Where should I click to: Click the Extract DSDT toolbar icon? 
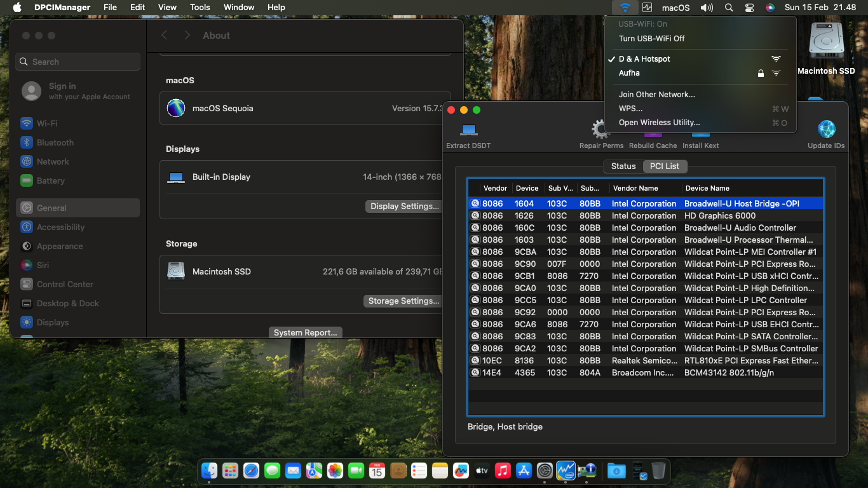(x=468, y=130)
